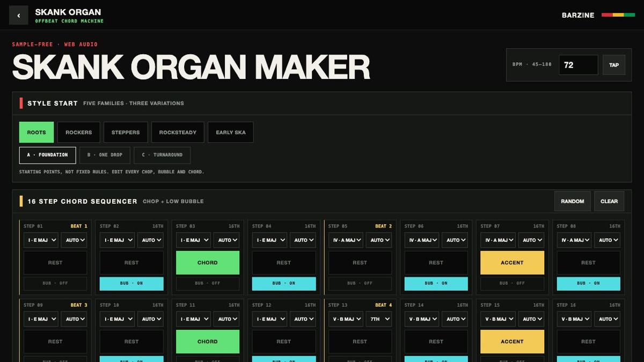Enable the Step 07 bubble
The height and width of the screenshot is (362, 644).
tap(512, 284)
